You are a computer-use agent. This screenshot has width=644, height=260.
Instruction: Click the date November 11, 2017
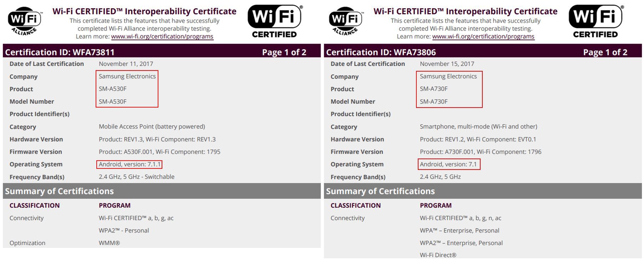tap(126, 64)
